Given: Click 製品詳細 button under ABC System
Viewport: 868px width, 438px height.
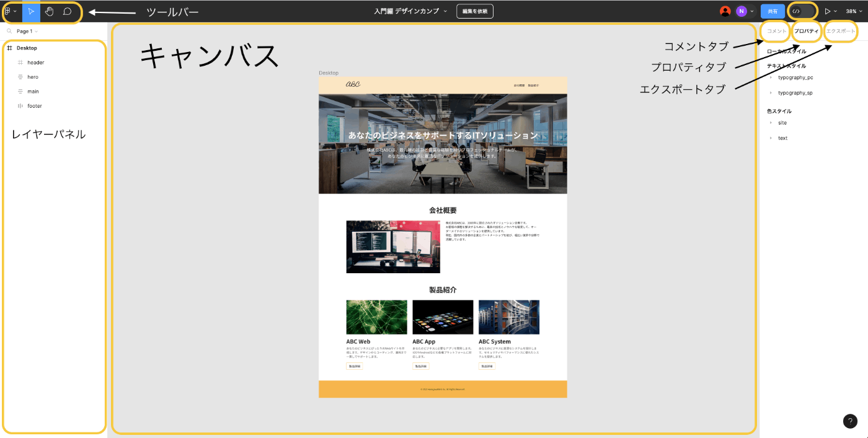Looking at the screenshot, I should tap(487, 366).
